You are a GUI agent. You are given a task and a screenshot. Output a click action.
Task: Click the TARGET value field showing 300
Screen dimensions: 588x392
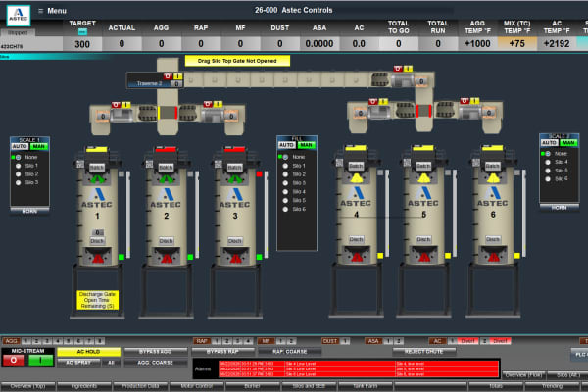point(82,44)
